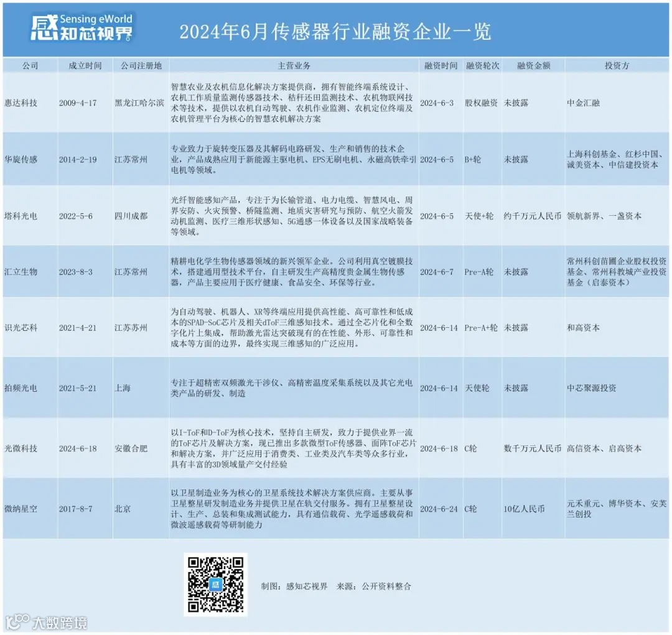Viewport: 672px width, 635px height.
Task: Click the 成立时间 column header
Action: [x=85, y=65]
